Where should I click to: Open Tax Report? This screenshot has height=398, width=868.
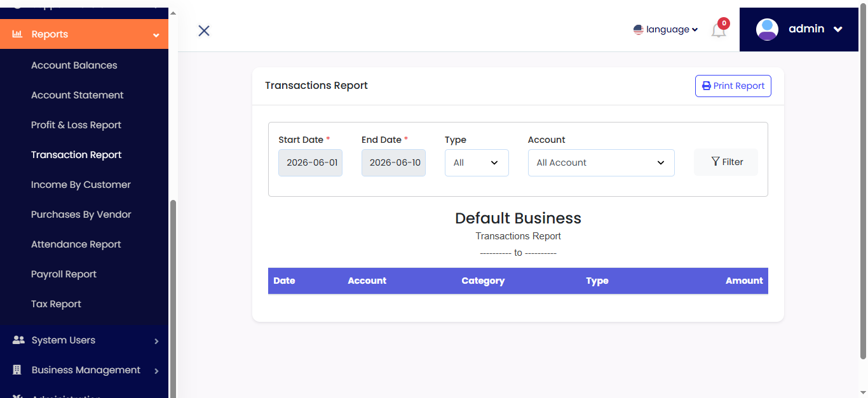[56, 303]
